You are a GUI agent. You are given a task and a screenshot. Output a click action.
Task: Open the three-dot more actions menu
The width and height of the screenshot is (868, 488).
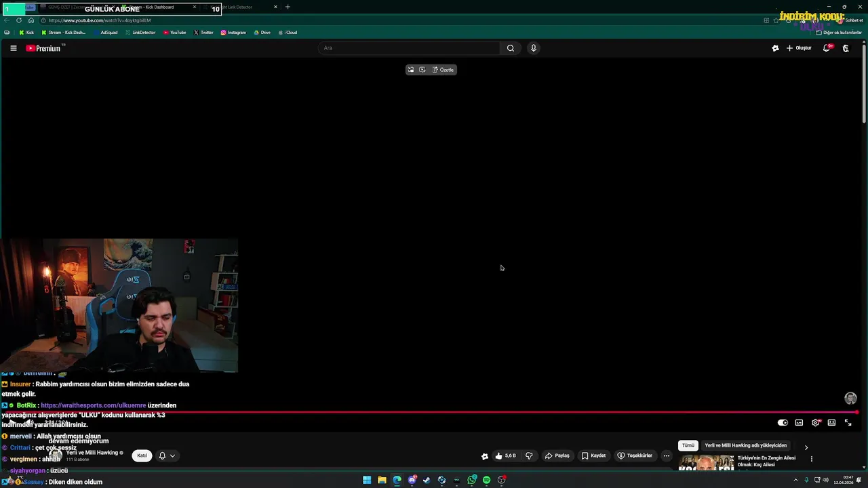point(667,455)
